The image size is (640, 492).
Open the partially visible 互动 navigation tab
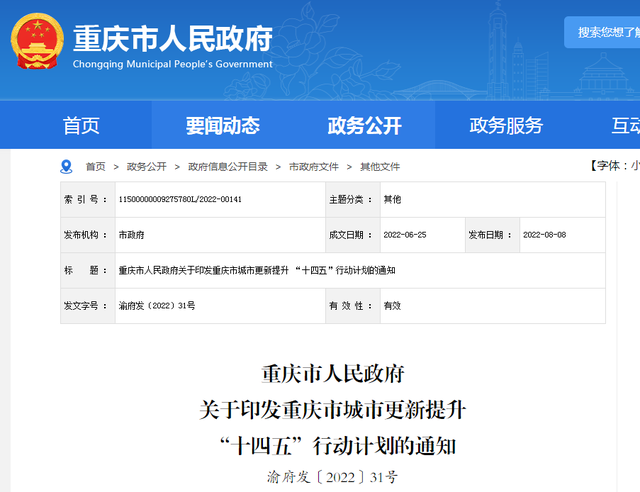tap(625, 125)
